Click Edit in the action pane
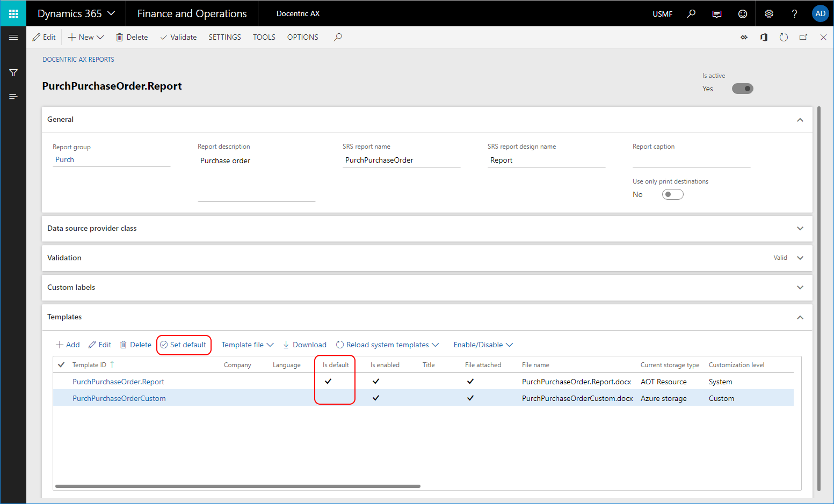Image resolution: width=834 pixels, height=504 pixels. (x=44, y=37)
